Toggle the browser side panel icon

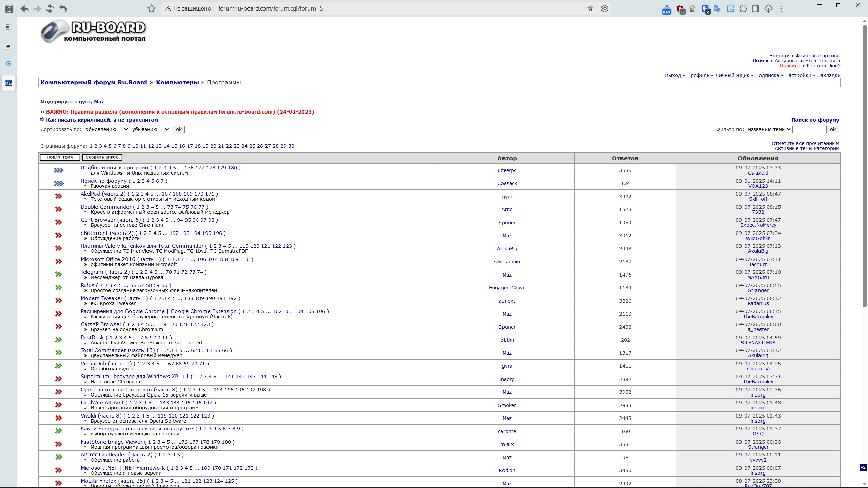point(755,9)
